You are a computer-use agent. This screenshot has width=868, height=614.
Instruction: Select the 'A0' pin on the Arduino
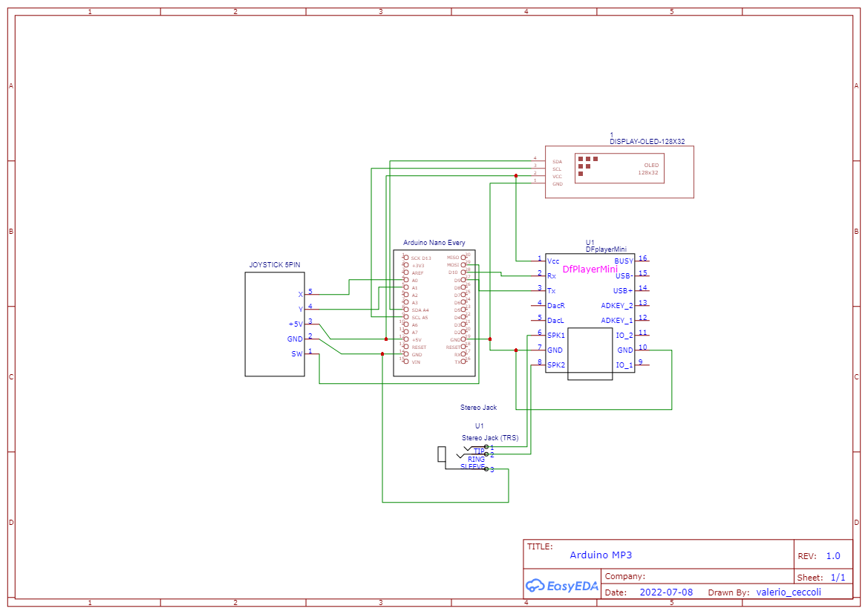coord(414,281)
